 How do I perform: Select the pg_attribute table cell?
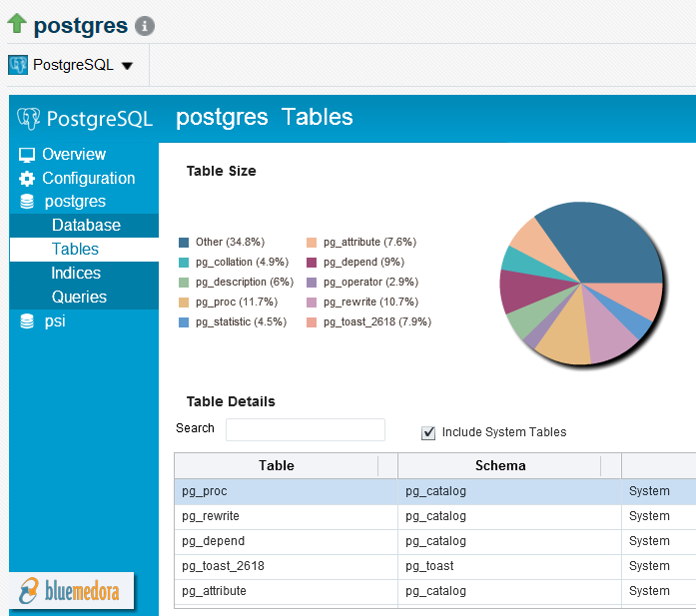286,591
